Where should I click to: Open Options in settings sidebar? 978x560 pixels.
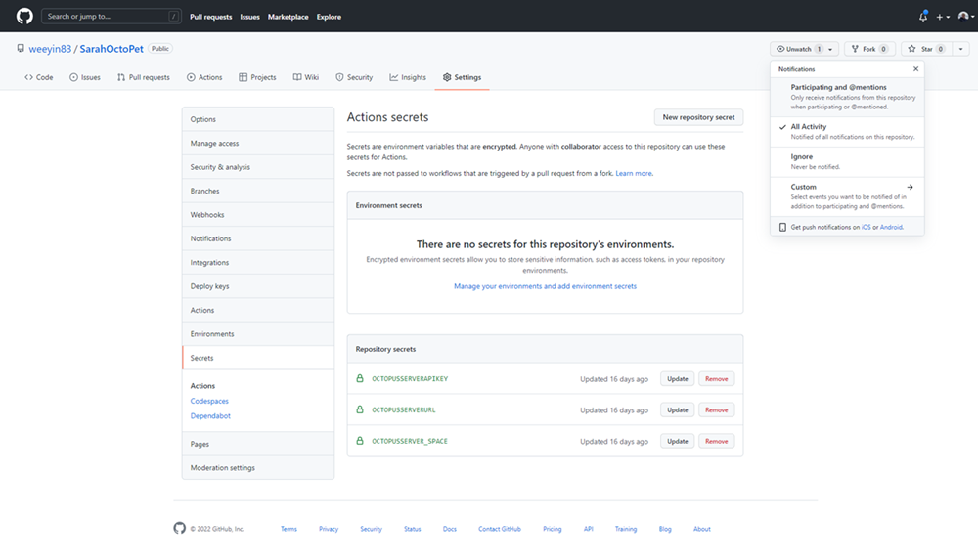[x=258, y=119]
